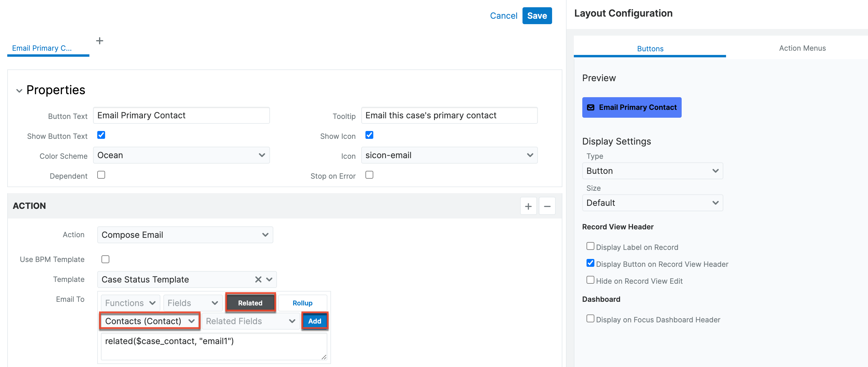Expand the Related Fields dropdown
Viewport: 868px width, 367px height.
click(x=250, y=321)
